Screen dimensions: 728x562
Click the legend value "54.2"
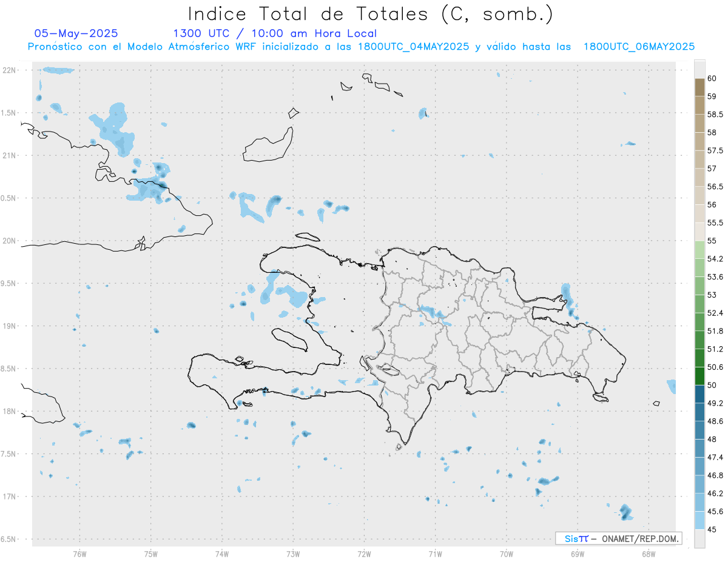[715, 259]
